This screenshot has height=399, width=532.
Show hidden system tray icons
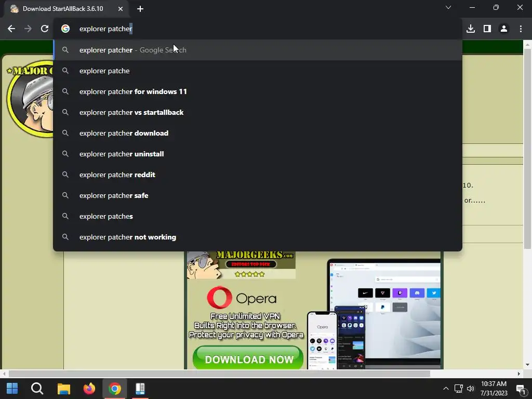pyautogui.click(x=446, y=389)
